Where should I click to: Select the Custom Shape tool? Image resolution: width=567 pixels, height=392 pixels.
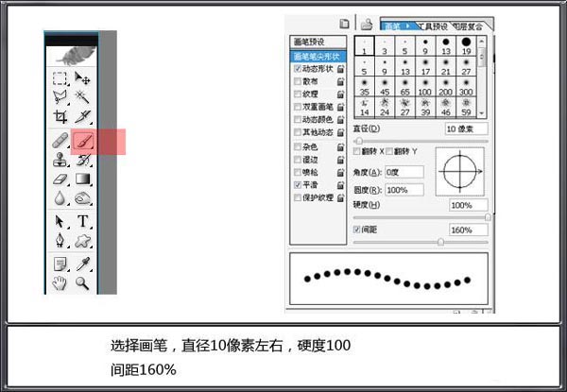[x=83, y=241]
